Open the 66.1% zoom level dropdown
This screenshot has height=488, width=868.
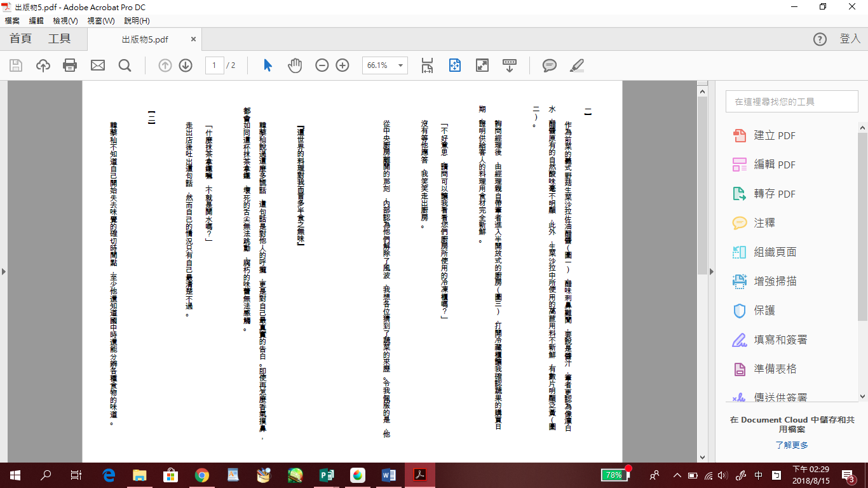coord(400,65)
